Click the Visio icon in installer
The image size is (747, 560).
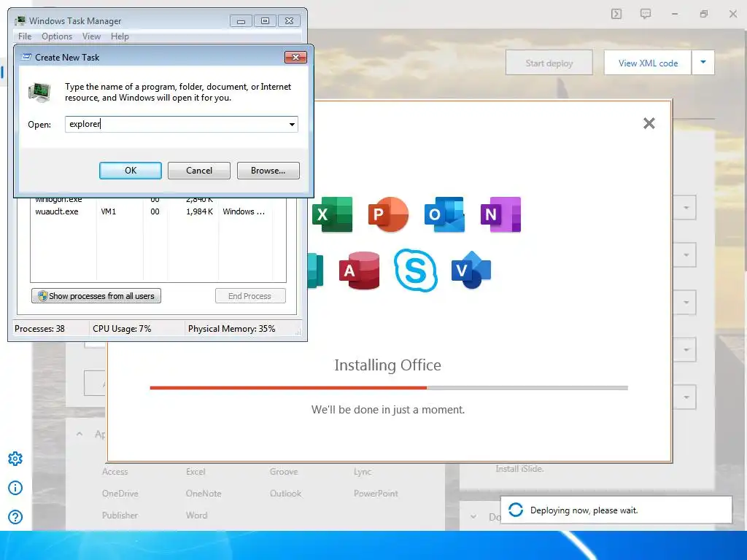(471, 270)
